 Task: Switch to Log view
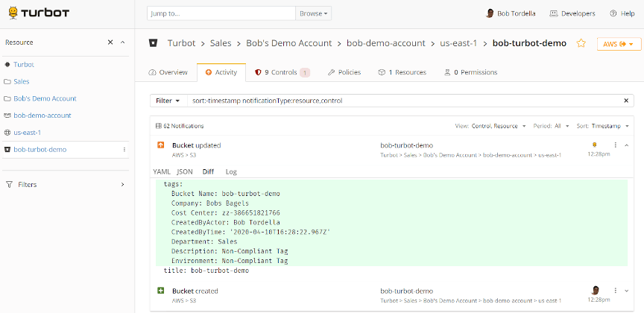pyautogui.click(x=231, y=171)
